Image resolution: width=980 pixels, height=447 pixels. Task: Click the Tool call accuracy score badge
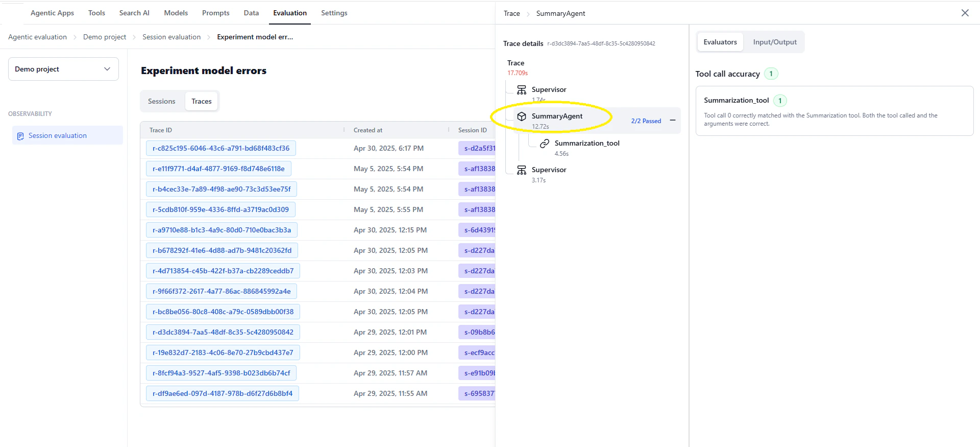771,74
